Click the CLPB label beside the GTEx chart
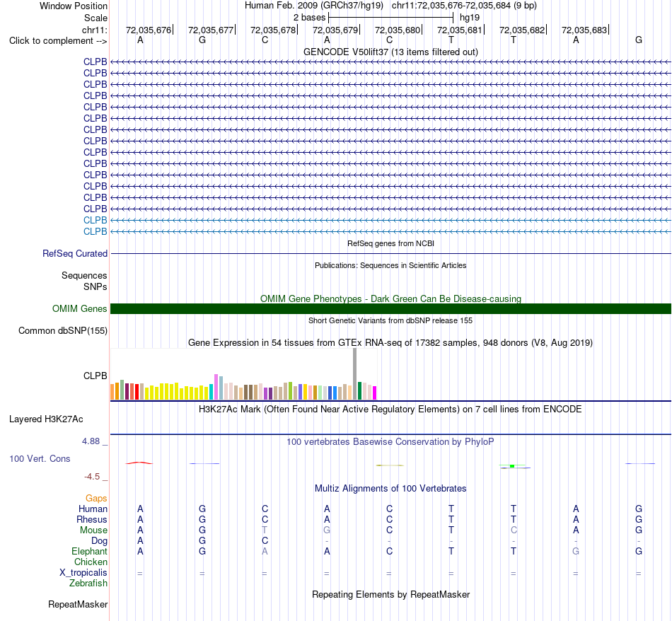The width and height of the screenshot is (672, 621). (95, 376)
